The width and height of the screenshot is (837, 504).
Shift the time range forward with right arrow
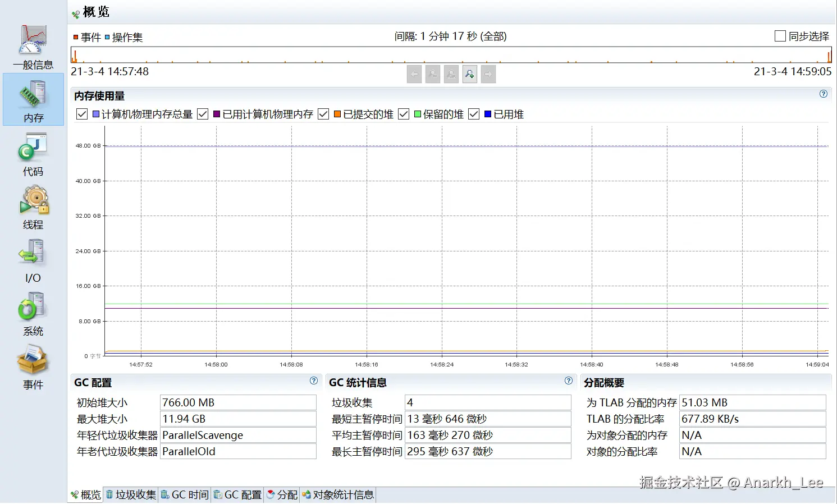pyautogui.click(x=488, y=74)
